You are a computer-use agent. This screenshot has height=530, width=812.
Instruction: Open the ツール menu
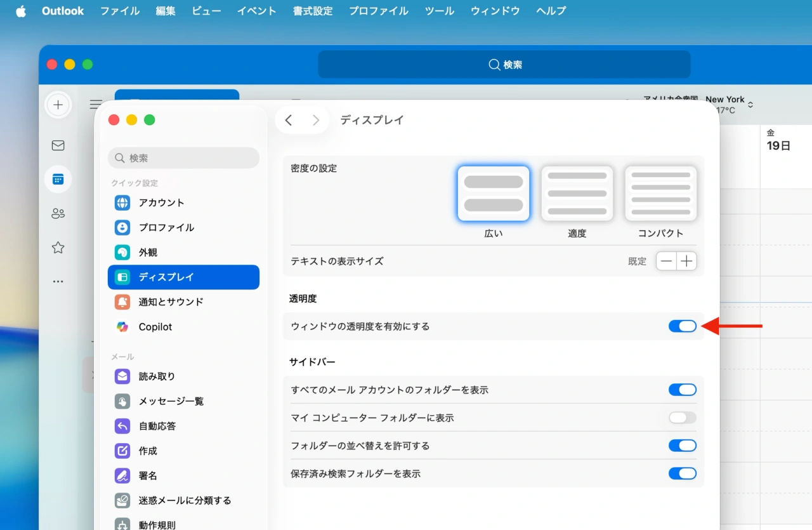440,11
